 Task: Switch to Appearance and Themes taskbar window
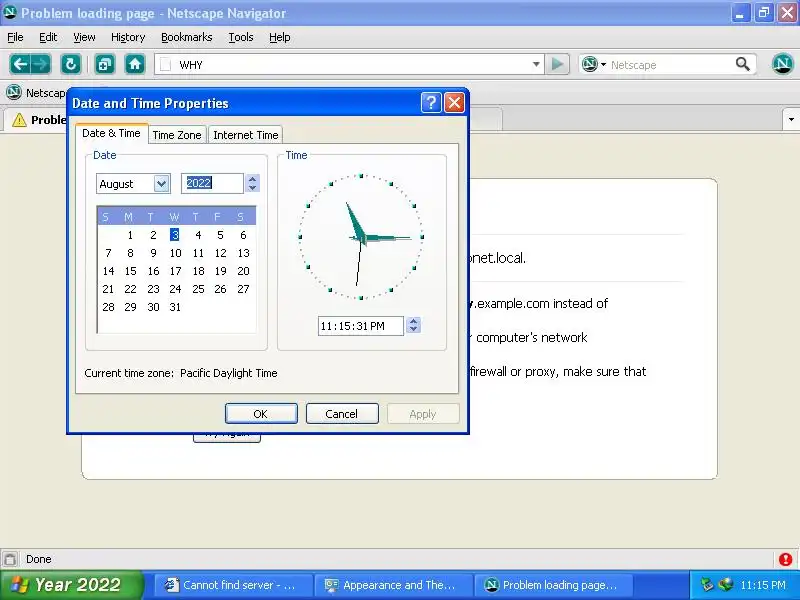pos(393,585)
